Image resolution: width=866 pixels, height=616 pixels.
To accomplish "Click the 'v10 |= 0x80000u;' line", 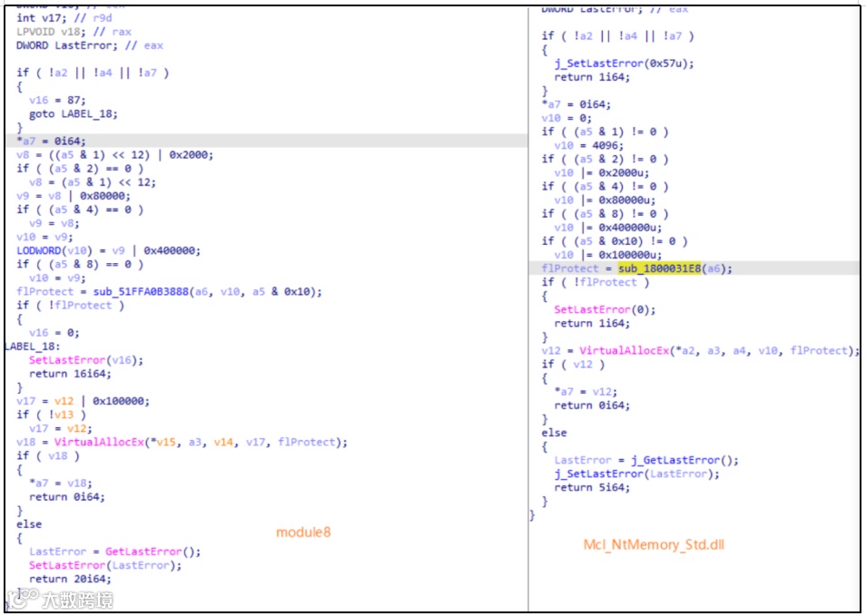I will [605, 200].
